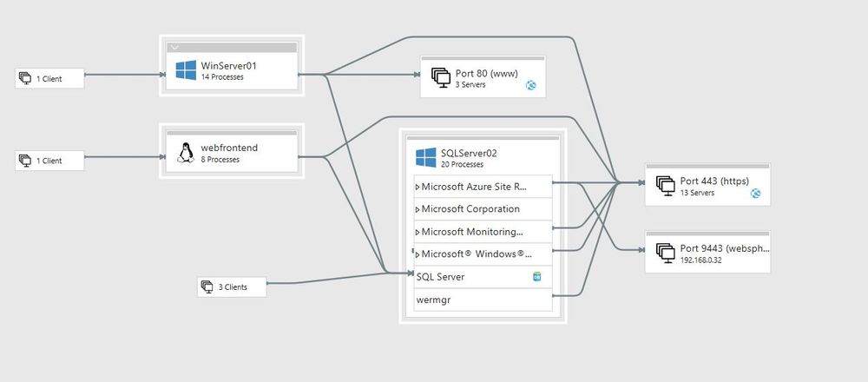Click the database icon beside SQL Server
The height and width of the screenshot is (382, 868).
(536, 276)
